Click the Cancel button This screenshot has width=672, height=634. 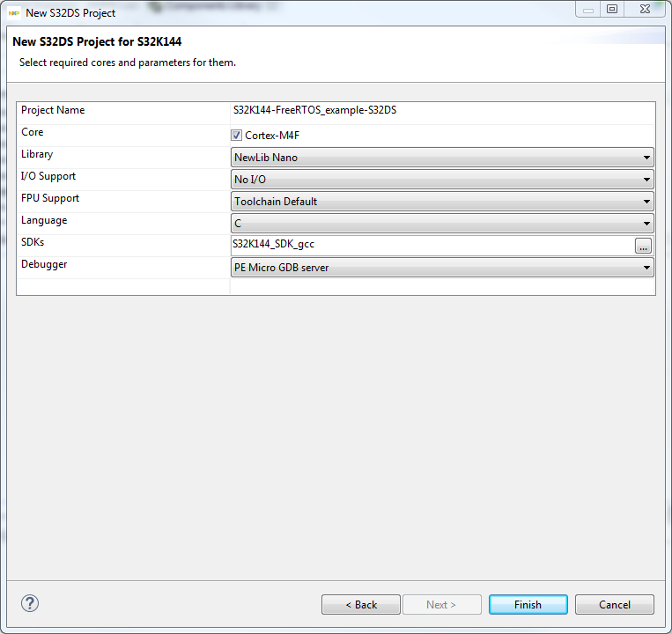(x=614, y=604)
